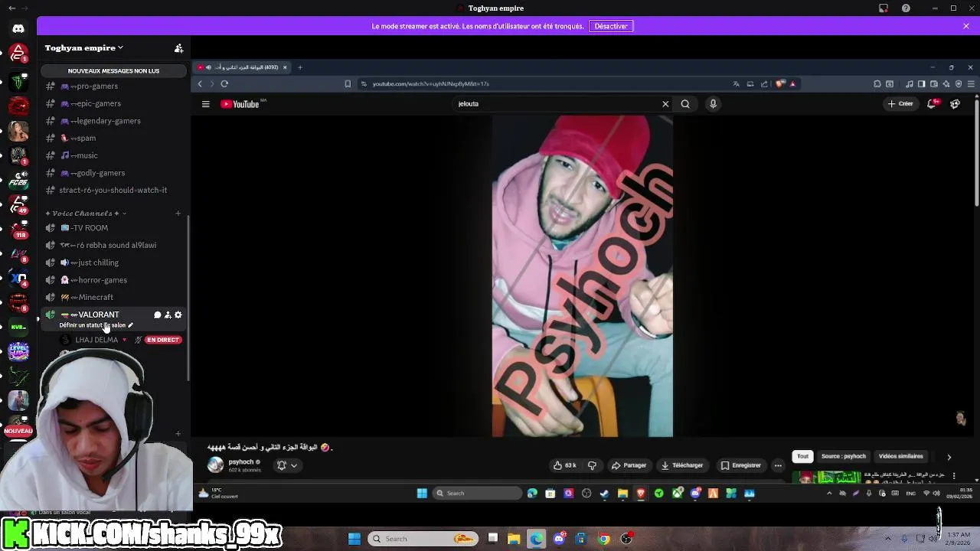Disable streamer mode with Désactiver button

pos(611,26)
